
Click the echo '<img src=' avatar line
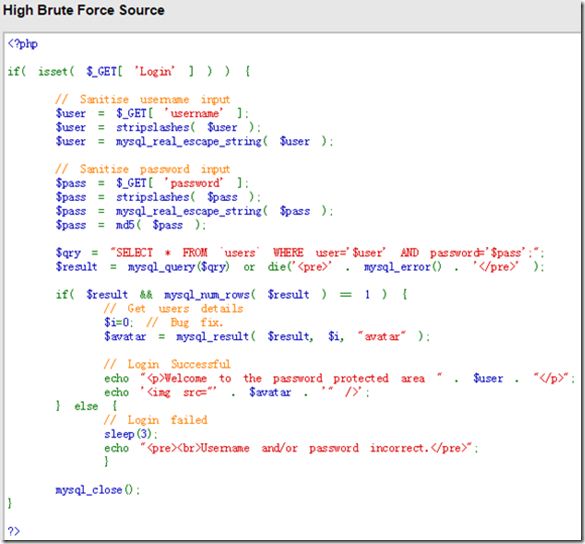pos(237,392)
